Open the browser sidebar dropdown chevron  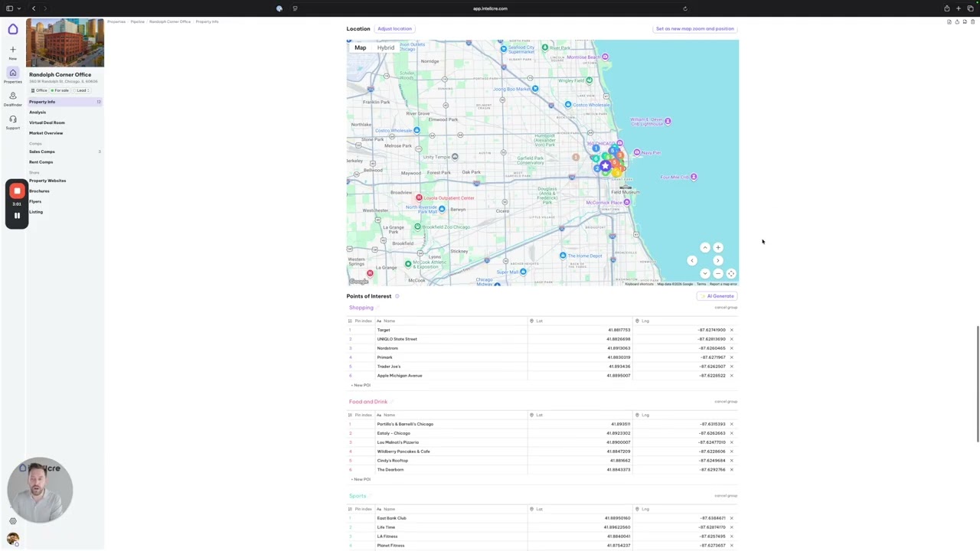pos(19,8)
